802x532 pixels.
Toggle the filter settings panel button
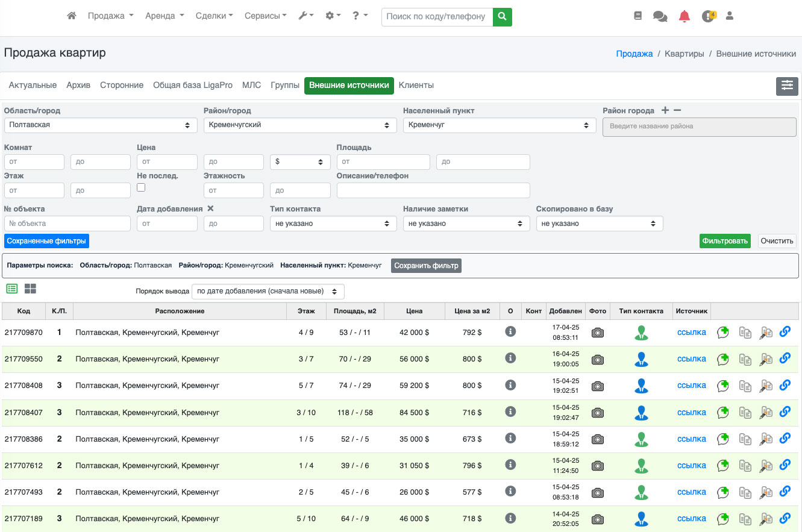point(787,86)
